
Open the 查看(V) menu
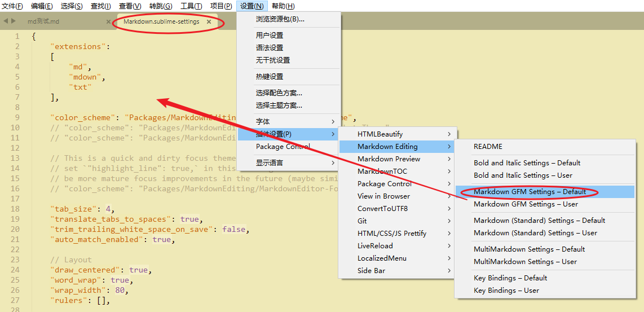tap(130, 6)
